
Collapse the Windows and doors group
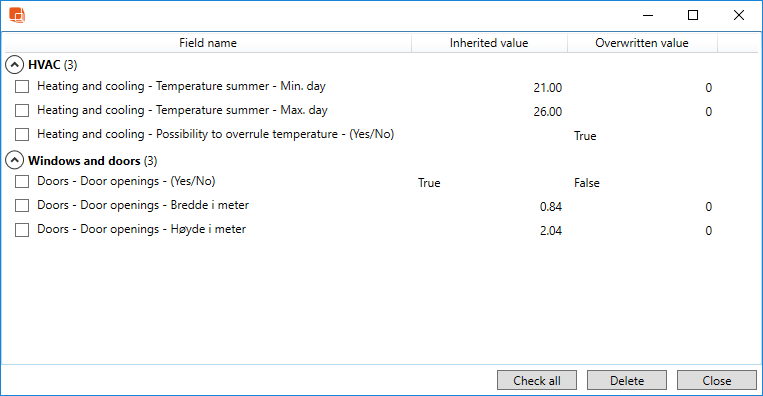pyautogui.click(x=14, y=160)
